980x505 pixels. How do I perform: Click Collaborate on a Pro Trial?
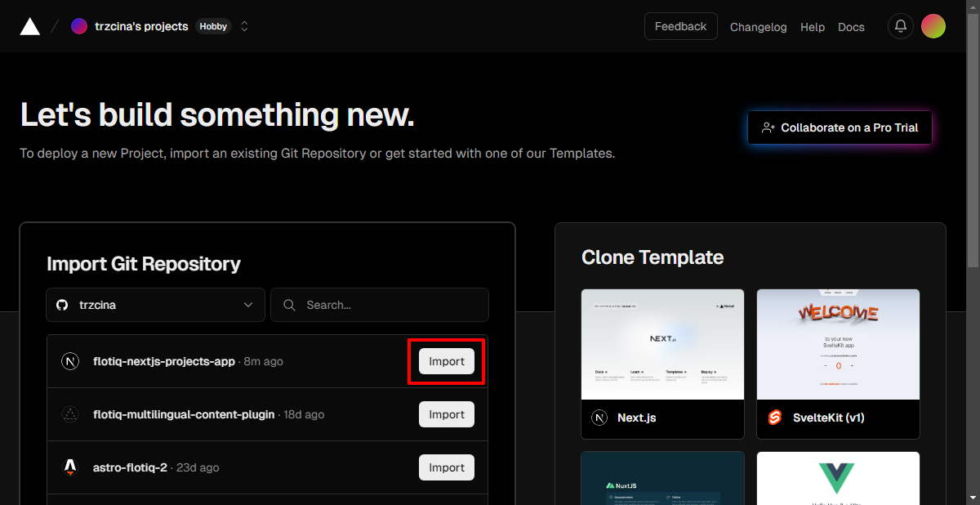point(840,127)
